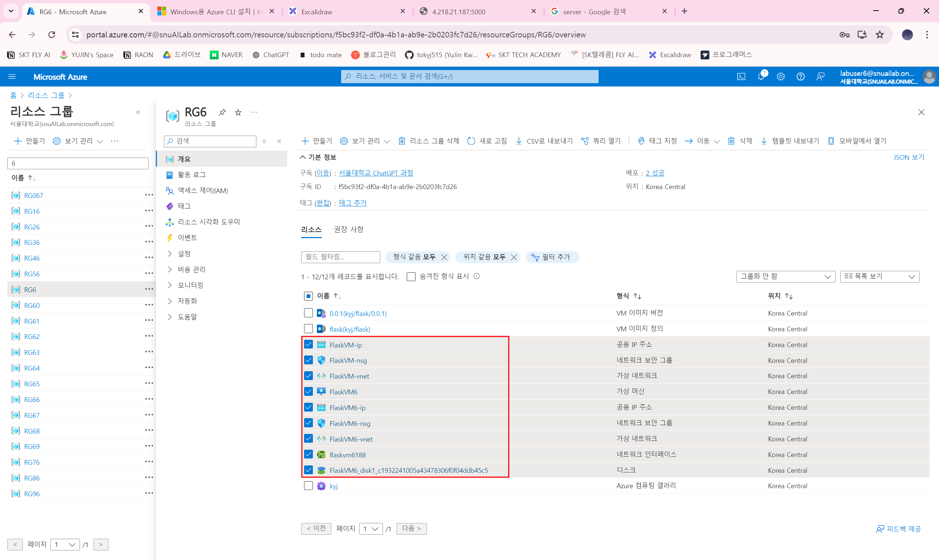The height and width of the screenshot is (560, 939).
Task: Open the notifications bell
Action: tap(761, 77)
